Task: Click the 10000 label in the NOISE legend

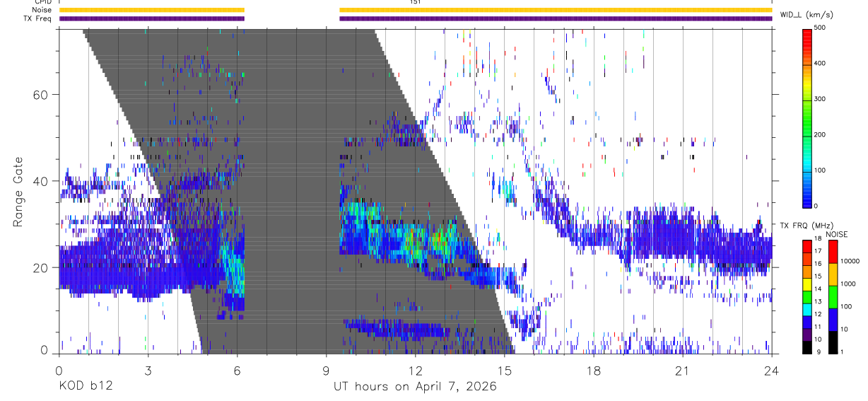Action: 849,262
